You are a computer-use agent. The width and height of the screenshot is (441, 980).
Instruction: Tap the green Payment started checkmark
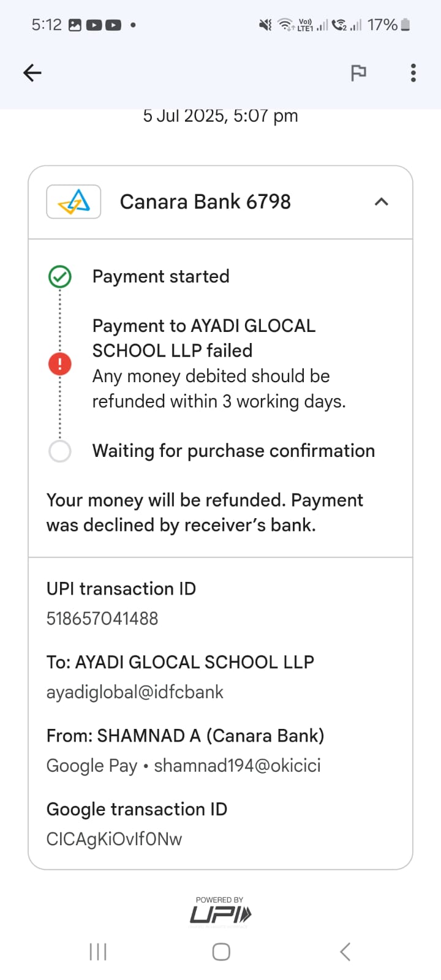pos(60,277)
